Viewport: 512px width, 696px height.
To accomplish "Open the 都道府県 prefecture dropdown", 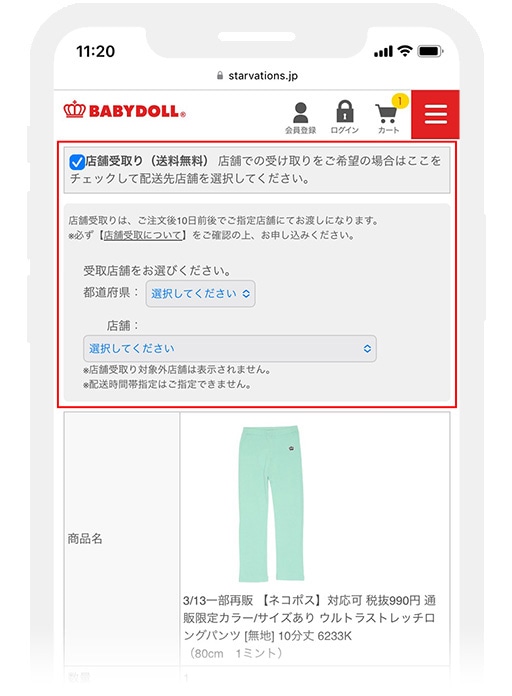I will pos(201,293).
